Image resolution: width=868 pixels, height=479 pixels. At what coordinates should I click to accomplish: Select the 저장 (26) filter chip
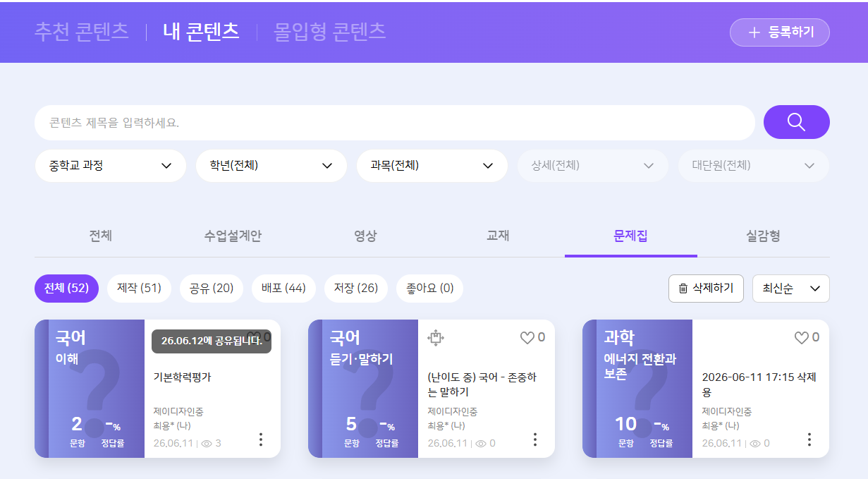point(356,289)
